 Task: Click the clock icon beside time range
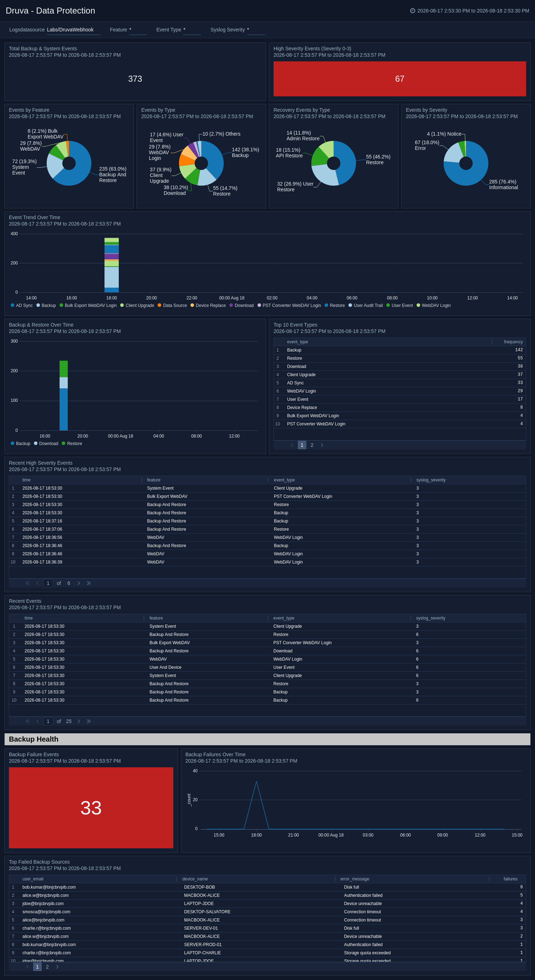coord(412,11)
